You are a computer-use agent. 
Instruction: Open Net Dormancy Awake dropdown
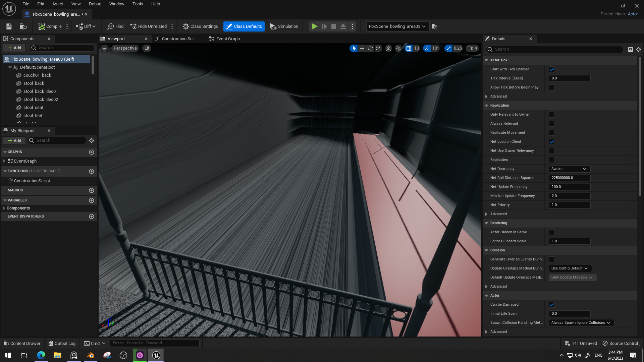(569, 169)
